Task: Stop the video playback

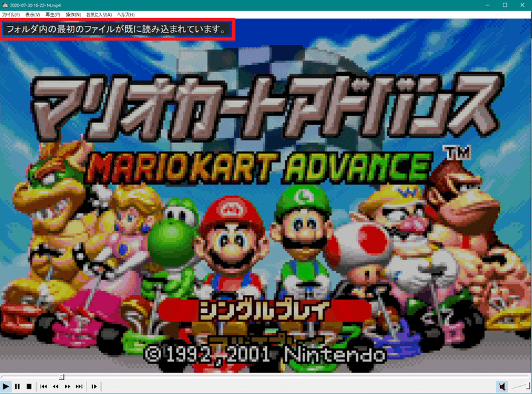Action: (x=29, y=386)
